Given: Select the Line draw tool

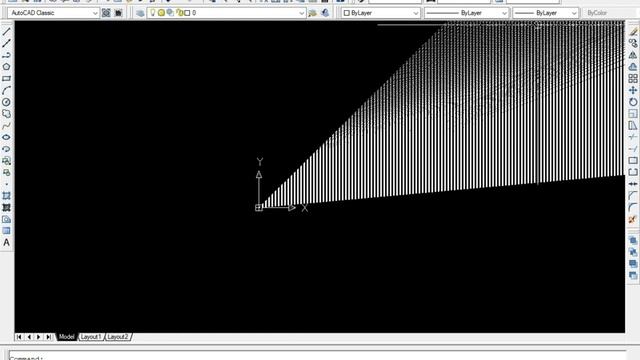Looking at the screenshot, I should [x=7, y=31].
